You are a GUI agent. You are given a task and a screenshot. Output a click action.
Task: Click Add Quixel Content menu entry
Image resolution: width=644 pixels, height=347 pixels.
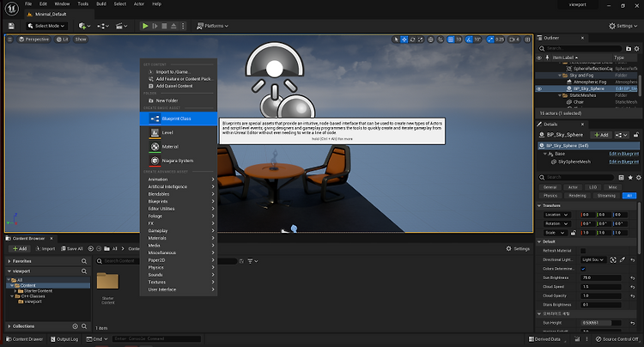[x=179, y=86]
